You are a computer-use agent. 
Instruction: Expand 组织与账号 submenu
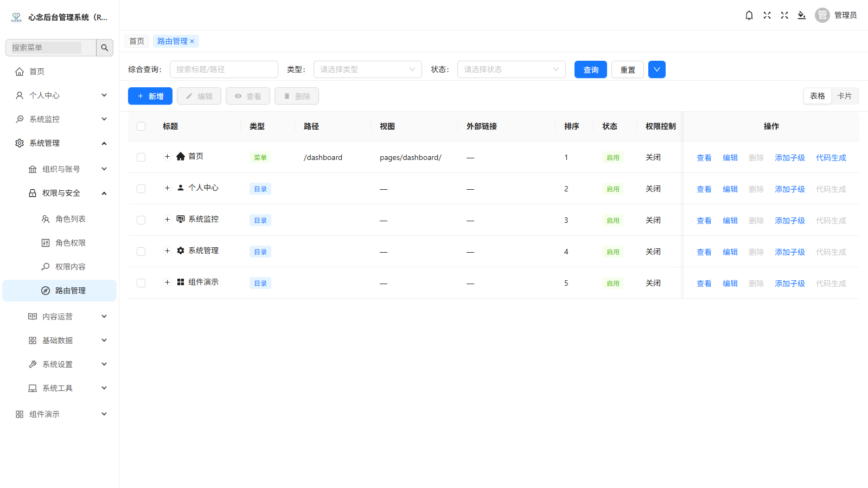(60, 169)
